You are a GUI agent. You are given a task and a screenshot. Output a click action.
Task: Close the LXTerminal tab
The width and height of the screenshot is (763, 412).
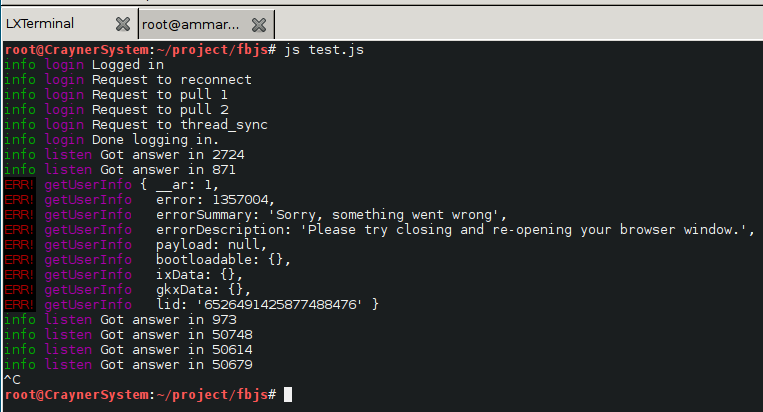coord(123,24)
